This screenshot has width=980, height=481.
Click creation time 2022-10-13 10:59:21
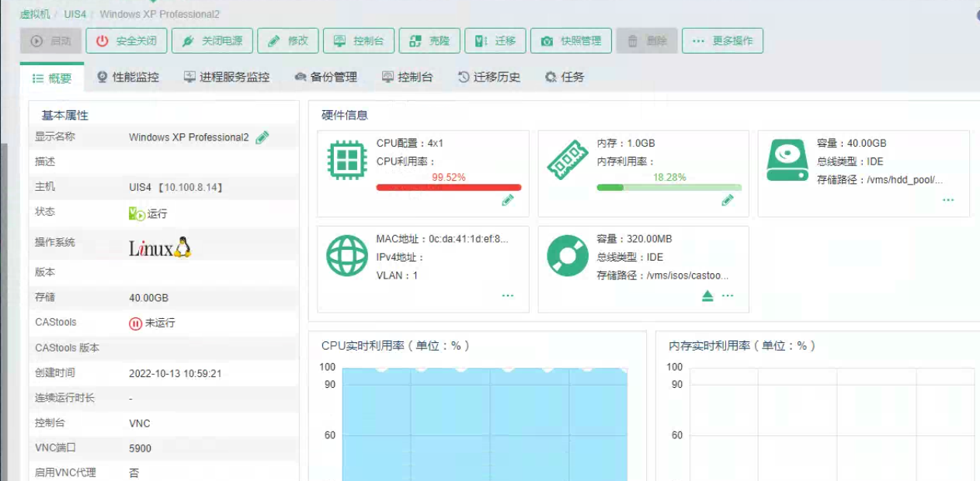pyautogui.click(x=175, y=373)
